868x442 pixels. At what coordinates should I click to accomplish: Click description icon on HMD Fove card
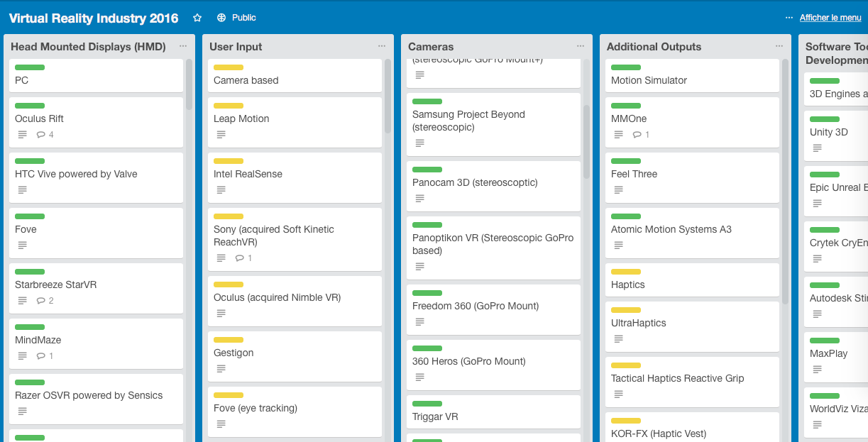22,245
